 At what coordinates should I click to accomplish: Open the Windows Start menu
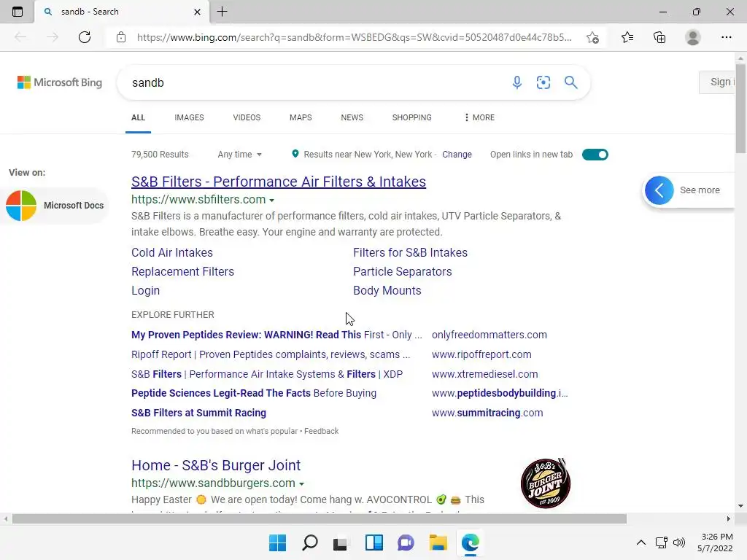coord(277,542)
